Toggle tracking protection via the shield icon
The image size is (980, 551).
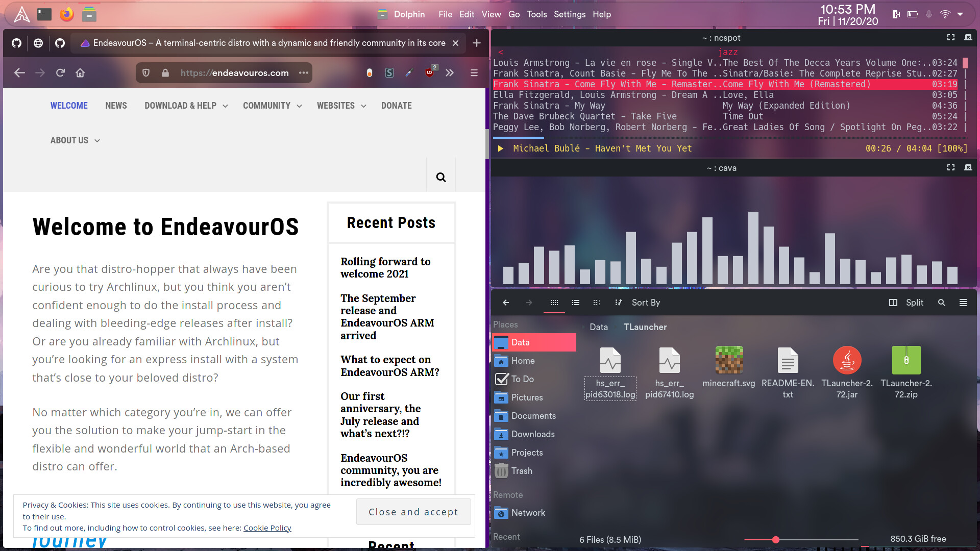pos(146,73)
